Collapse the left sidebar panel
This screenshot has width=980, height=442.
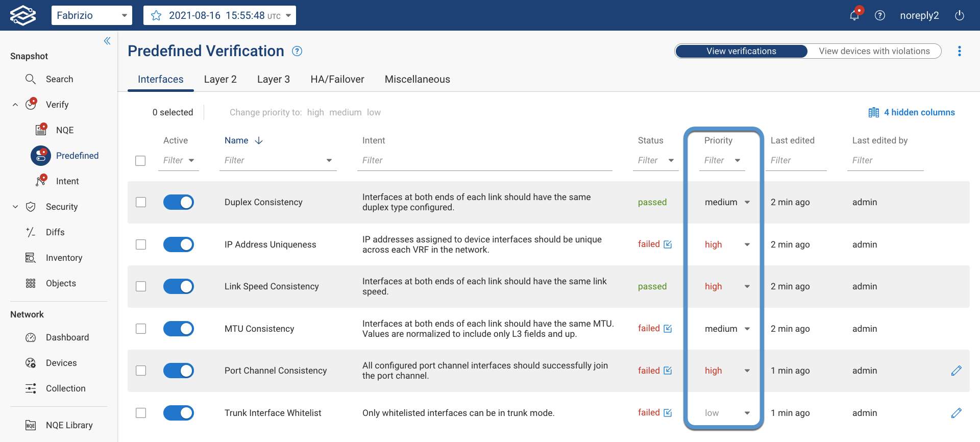[x=107, y=41]
